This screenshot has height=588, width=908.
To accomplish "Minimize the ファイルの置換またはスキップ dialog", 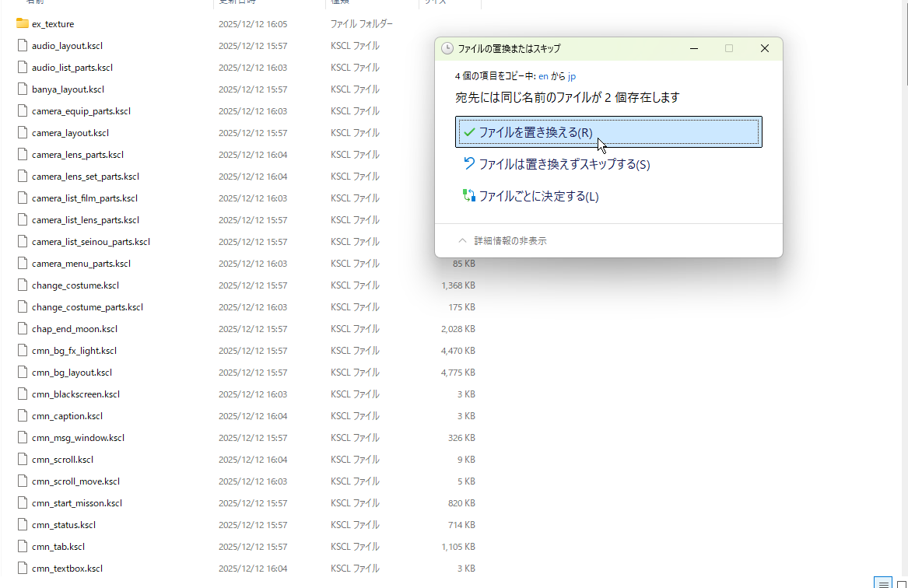I will 693,48.
